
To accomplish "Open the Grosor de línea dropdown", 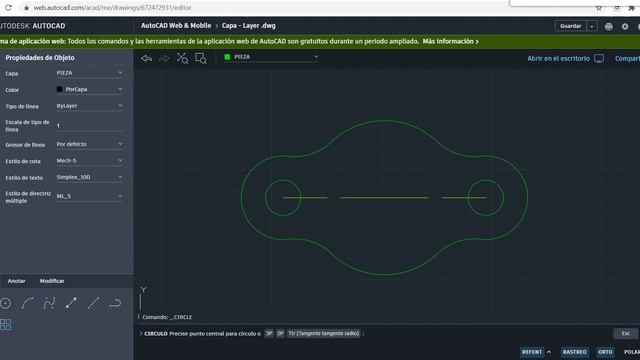I will click(89, 144).
